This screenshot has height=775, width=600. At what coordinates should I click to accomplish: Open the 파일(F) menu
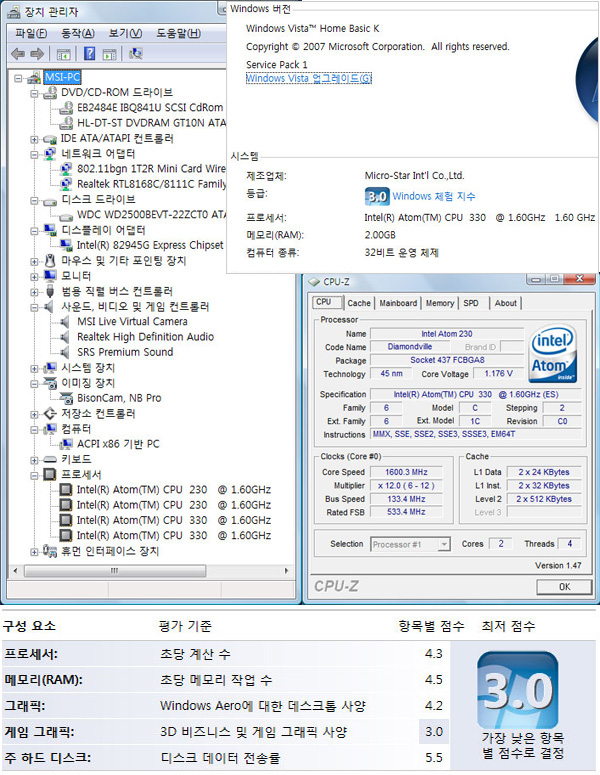point(31,33)
